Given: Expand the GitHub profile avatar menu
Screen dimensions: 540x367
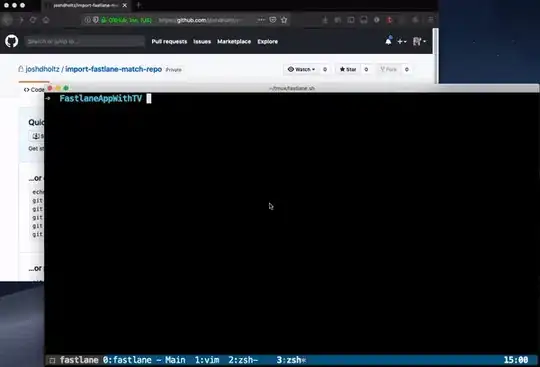Looking at the screenshot, I should tap(419, 41).
